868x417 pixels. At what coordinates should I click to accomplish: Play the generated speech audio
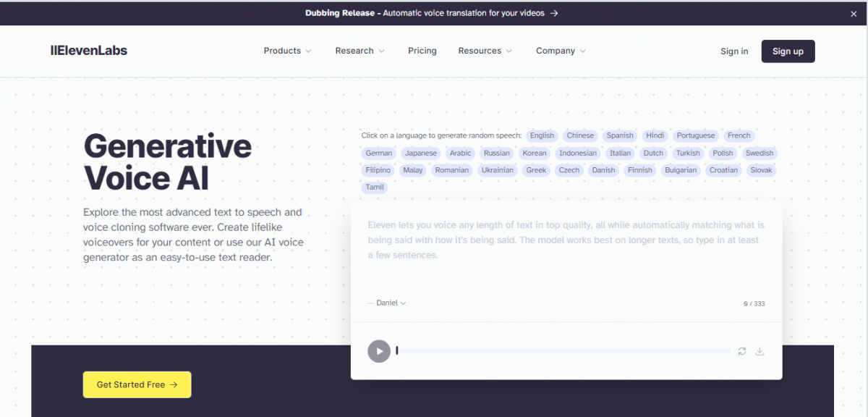379,351
